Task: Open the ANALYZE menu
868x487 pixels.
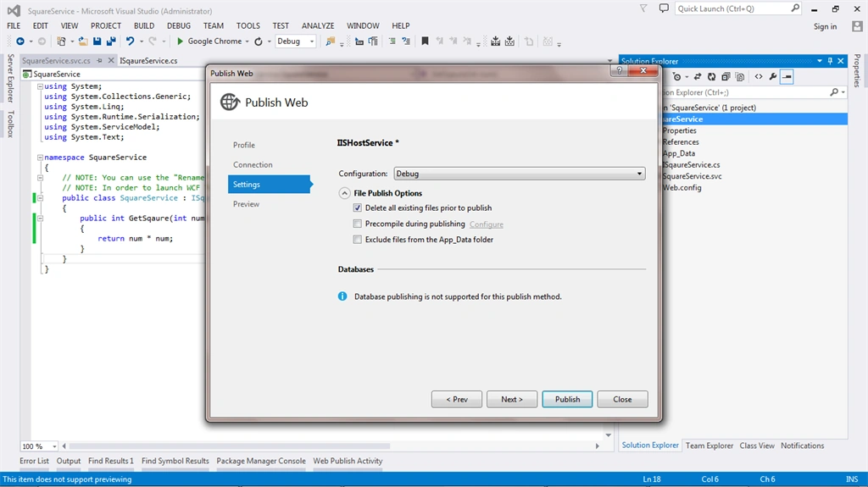Action: point(318,25)
